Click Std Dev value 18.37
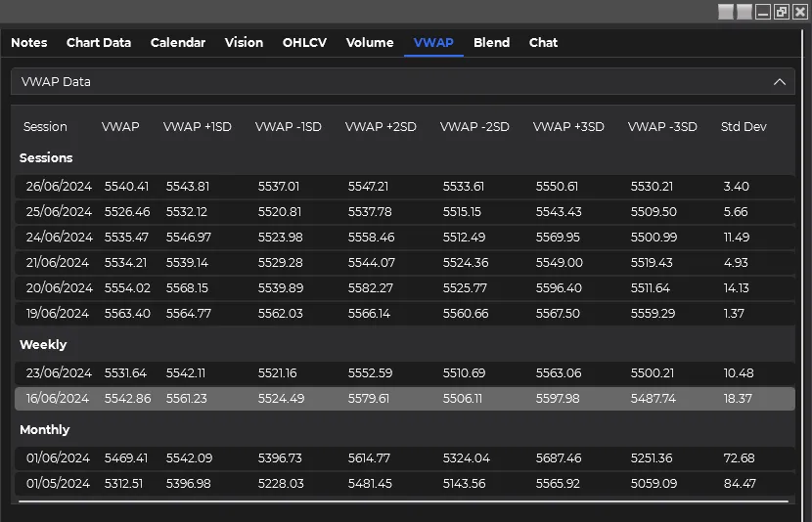 [738, 399]
